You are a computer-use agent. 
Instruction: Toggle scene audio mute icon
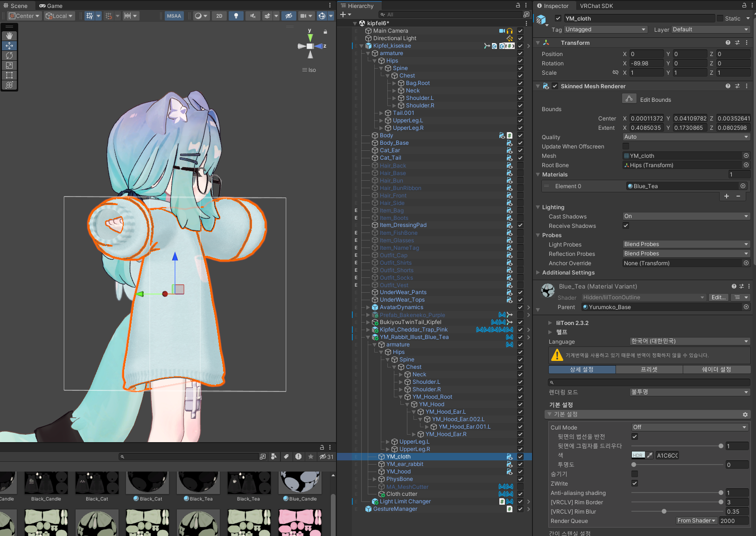tap(252, 16)
